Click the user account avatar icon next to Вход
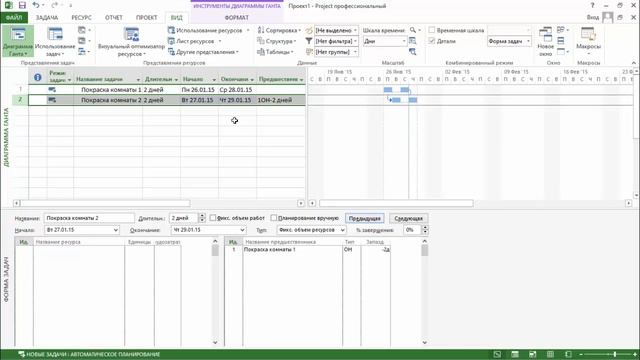The image size is (640, 360). (x=607, y=17)
